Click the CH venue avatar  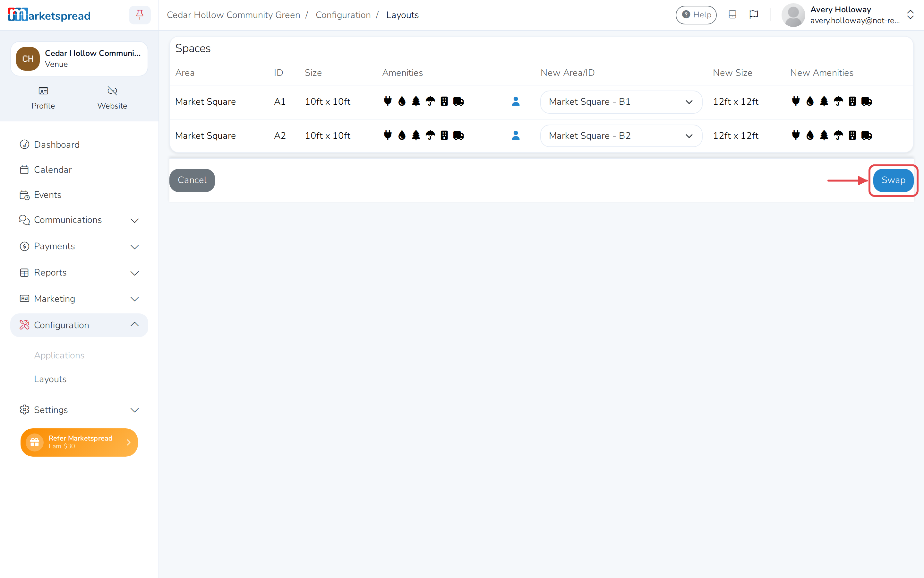[x=28, y=58]
